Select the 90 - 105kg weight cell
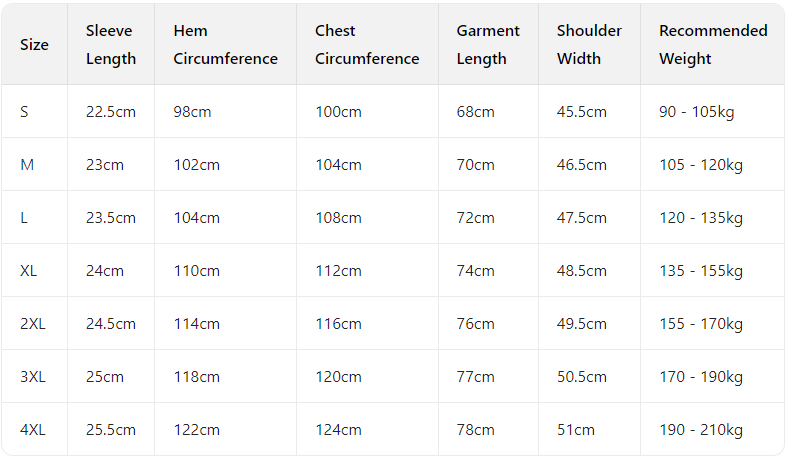 [696, 112]
